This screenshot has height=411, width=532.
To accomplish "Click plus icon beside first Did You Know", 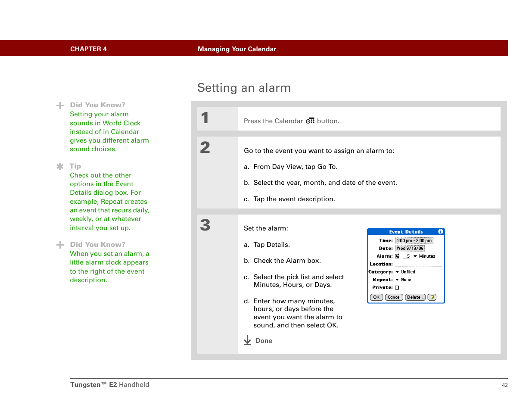I will click(x=60, y=105).
